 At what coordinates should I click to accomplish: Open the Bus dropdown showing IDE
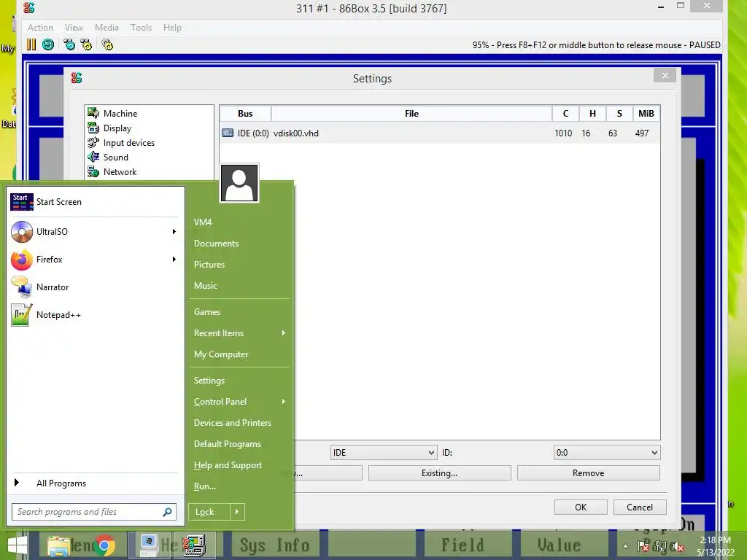384,452
